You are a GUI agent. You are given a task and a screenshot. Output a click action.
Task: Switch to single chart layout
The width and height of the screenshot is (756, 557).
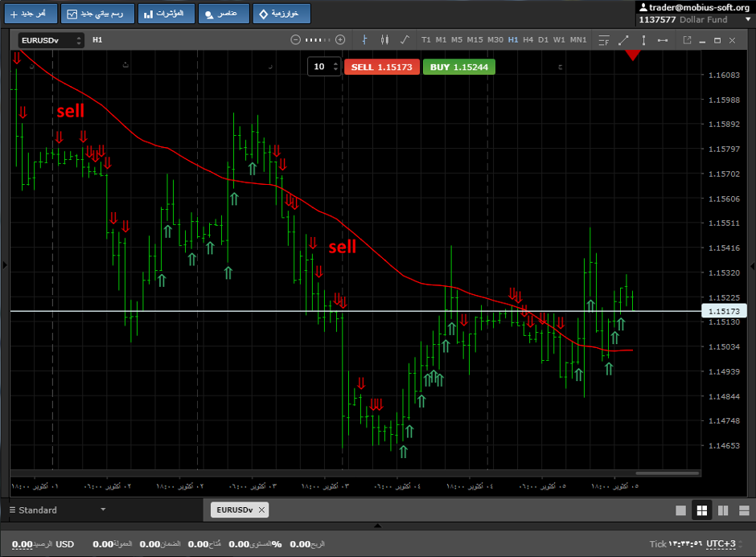tap(681, 510)
